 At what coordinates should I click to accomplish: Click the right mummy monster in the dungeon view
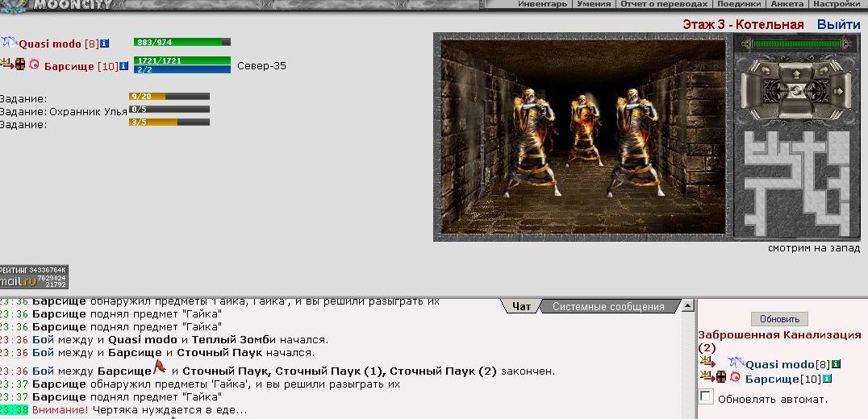click(636, 143)
